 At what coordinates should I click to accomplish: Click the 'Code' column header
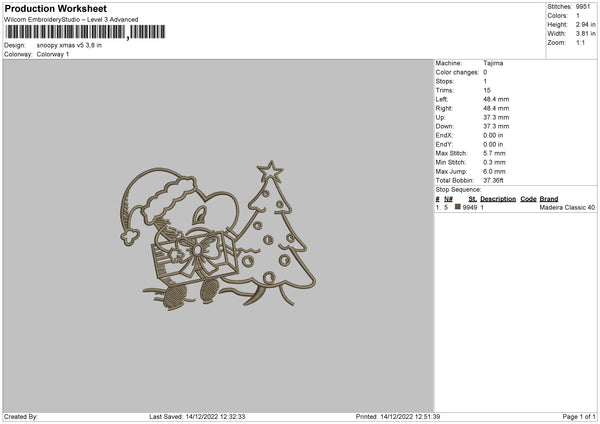528,199
